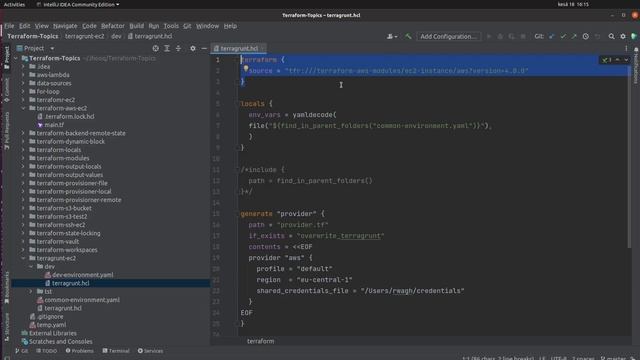Toggle the Terminal tool window at bottom
The height and width of the screenshot is (360, 640).
(x=116, y=351)
